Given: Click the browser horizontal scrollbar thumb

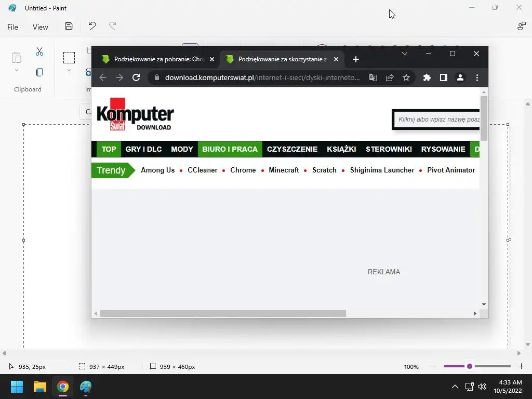Looking at the screenshot, I should 223,313.
